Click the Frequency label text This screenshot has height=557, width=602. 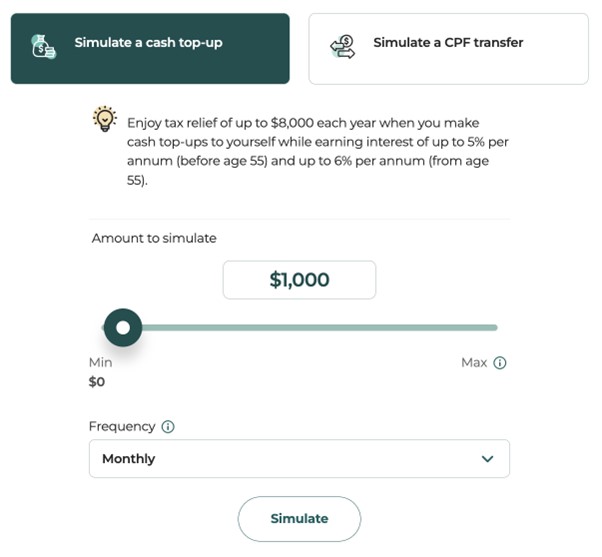coord(122,426)
